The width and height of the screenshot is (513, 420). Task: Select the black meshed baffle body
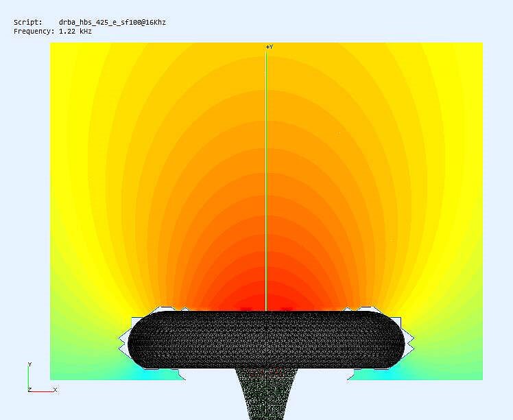[266, 340]
